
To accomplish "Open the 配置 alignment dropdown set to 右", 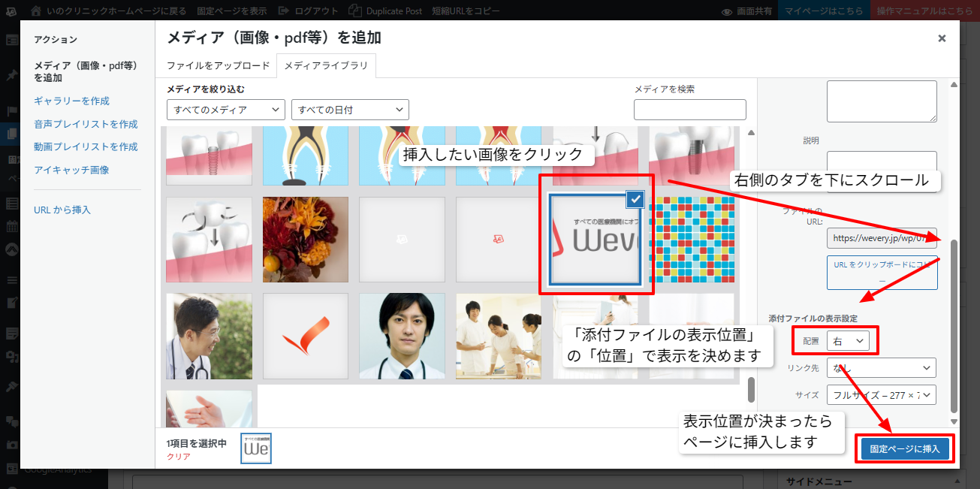I will pyautogui.click(x=849, y=341).
